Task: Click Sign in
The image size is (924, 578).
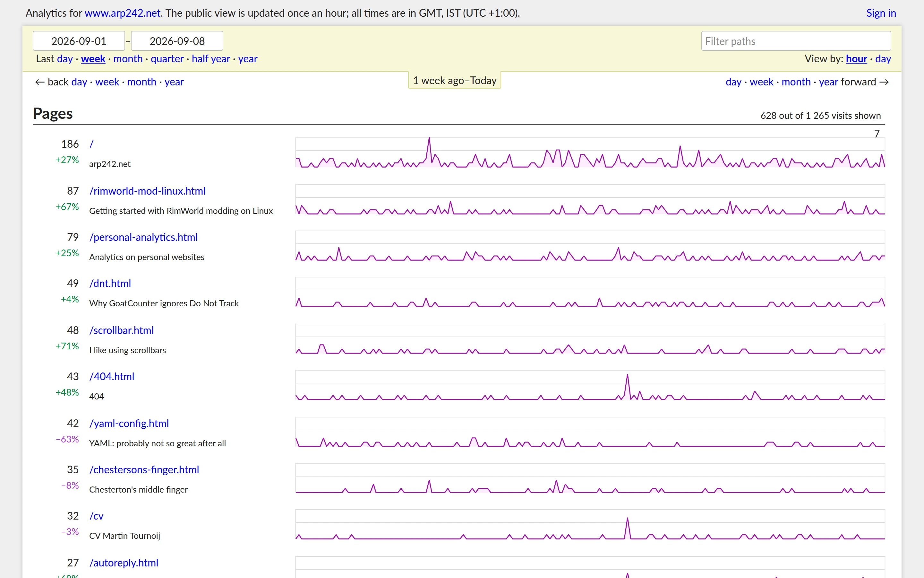Action: point(881,13)
